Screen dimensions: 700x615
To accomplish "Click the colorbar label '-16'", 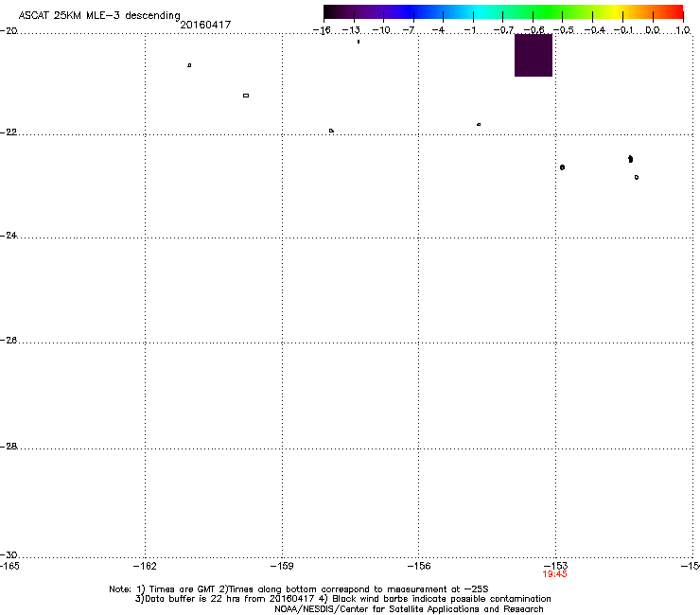I will (x=322, y=30).
